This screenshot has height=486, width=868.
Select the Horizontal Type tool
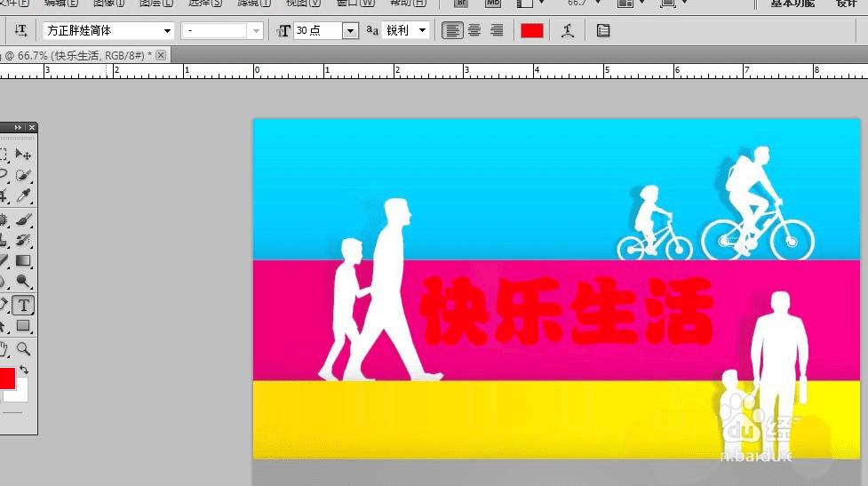point(23,305)
